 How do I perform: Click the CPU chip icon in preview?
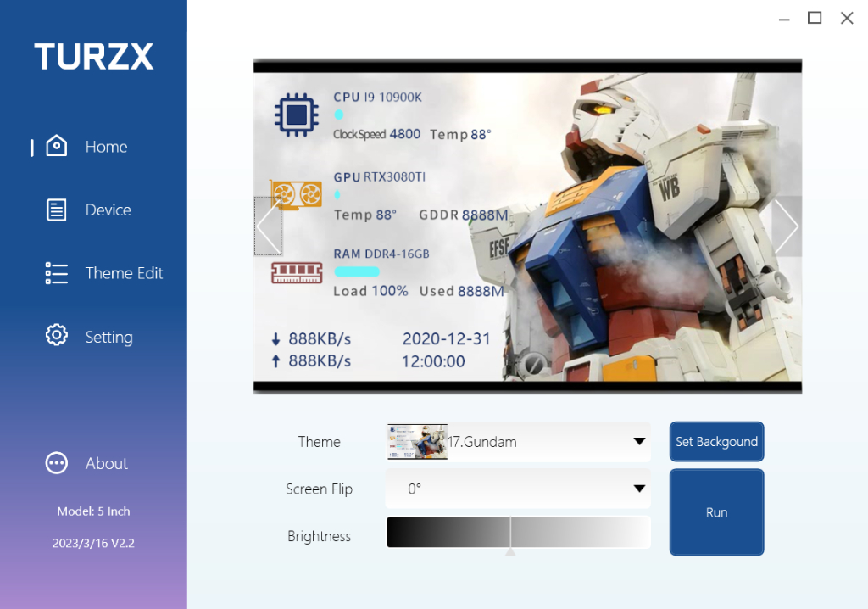(296, 115)
